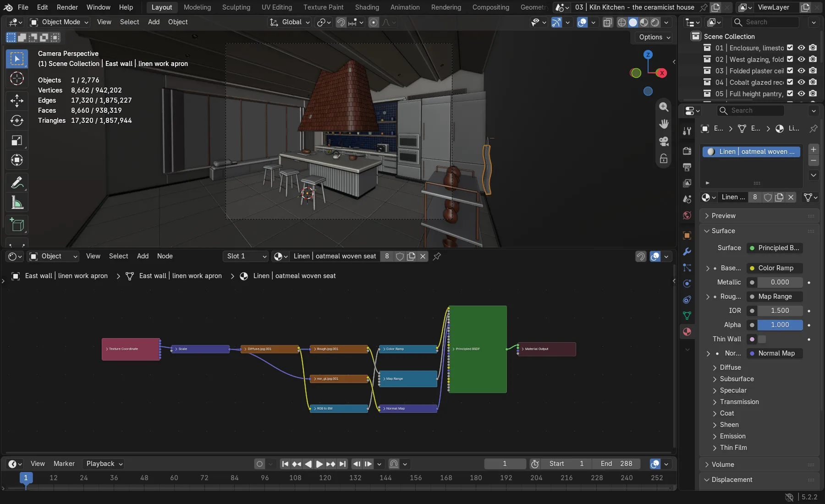
Task: Switch to the UV Editing workspace tab
Action: pyautogui.click(x=276, y=7)
